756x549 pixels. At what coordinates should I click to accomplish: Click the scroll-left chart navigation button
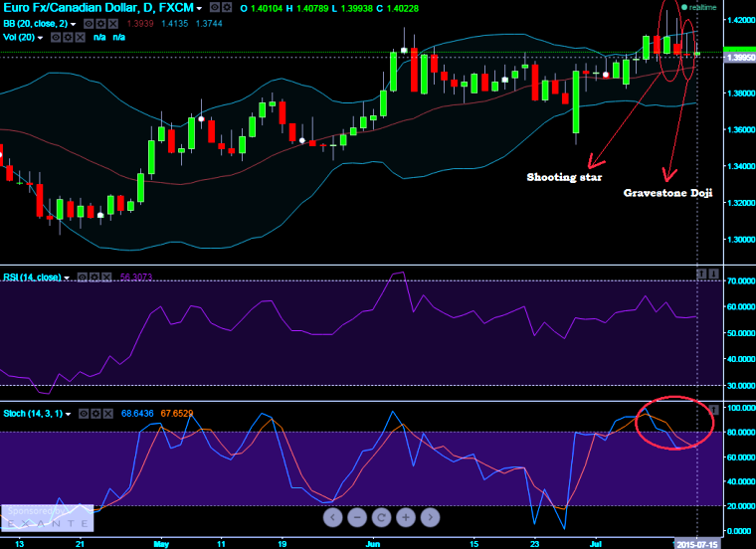click(x=332, y=517)
